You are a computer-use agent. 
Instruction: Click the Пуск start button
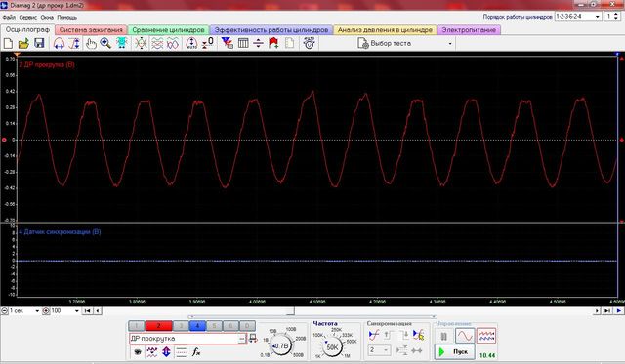[455, 351]
